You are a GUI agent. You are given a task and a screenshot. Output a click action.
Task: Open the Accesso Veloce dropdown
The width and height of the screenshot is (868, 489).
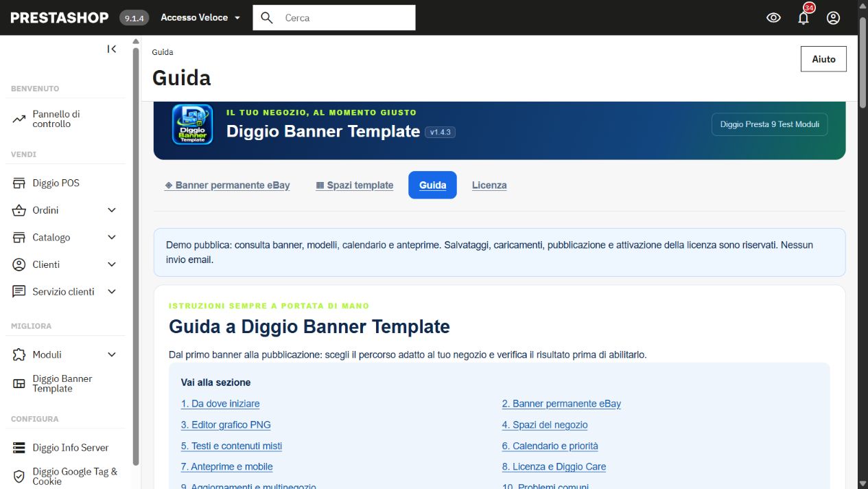pos(200,18)
